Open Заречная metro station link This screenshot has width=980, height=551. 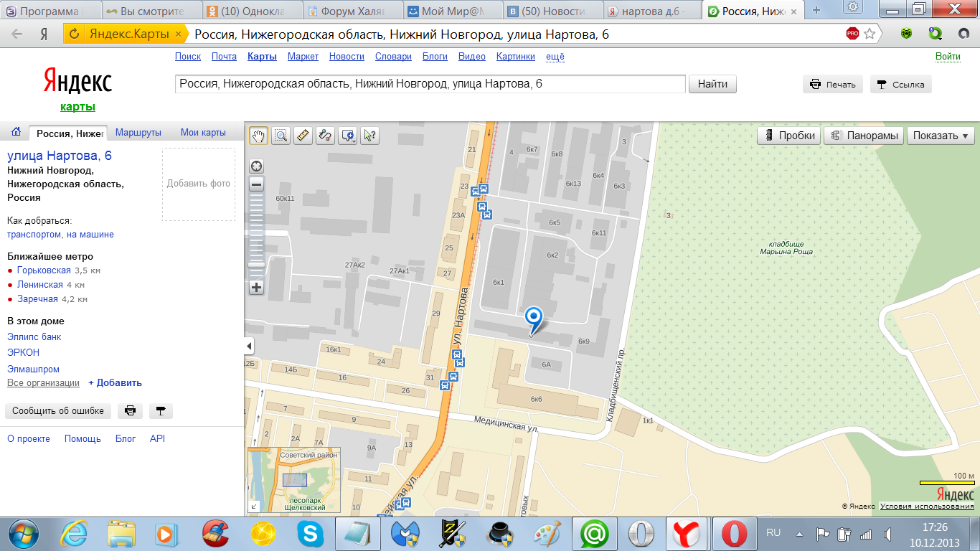(37, 299)
